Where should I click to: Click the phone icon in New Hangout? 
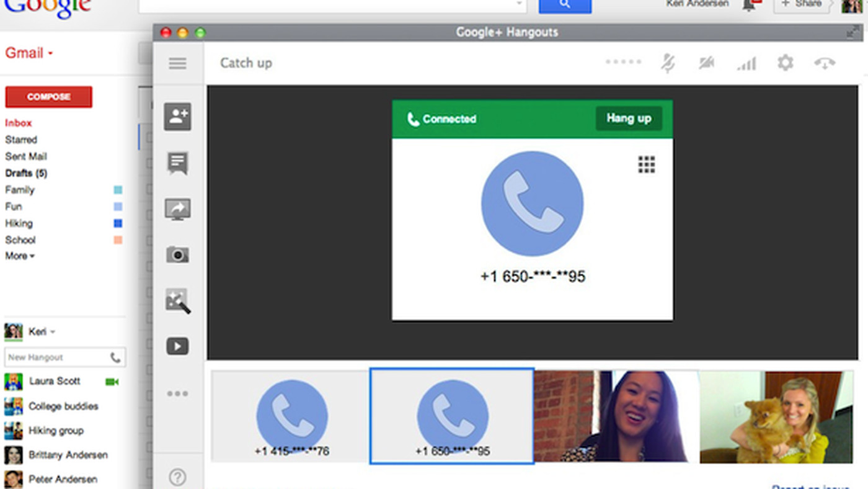pyautogui.click(x=115, y=357)
